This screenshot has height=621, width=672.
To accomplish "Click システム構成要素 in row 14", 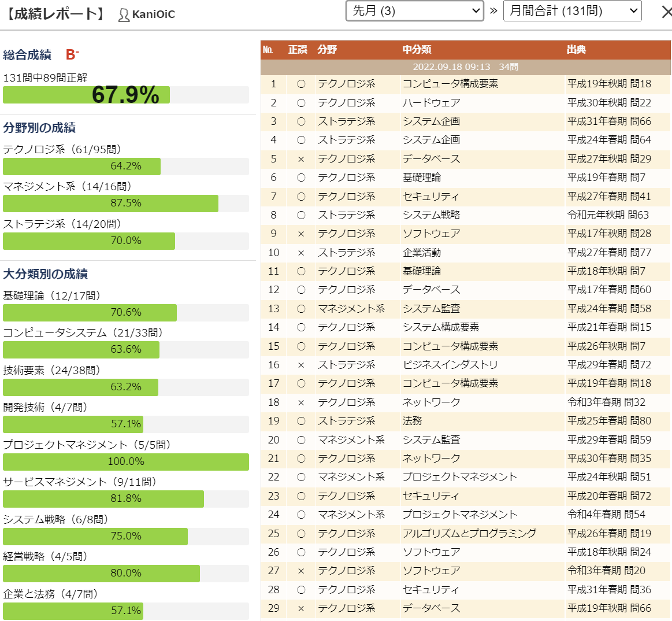I will 440,327.
